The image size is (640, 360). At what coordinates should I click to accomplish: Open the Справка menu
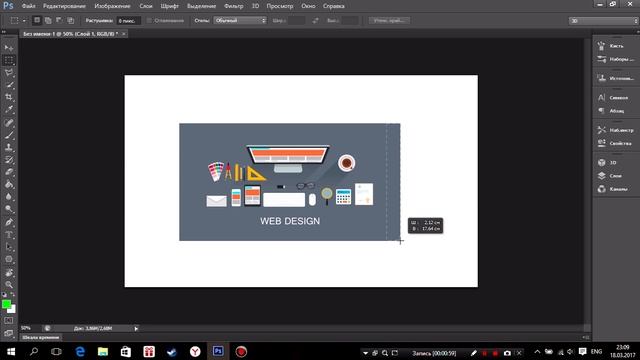pyautogui.click(x=333, y=6)
